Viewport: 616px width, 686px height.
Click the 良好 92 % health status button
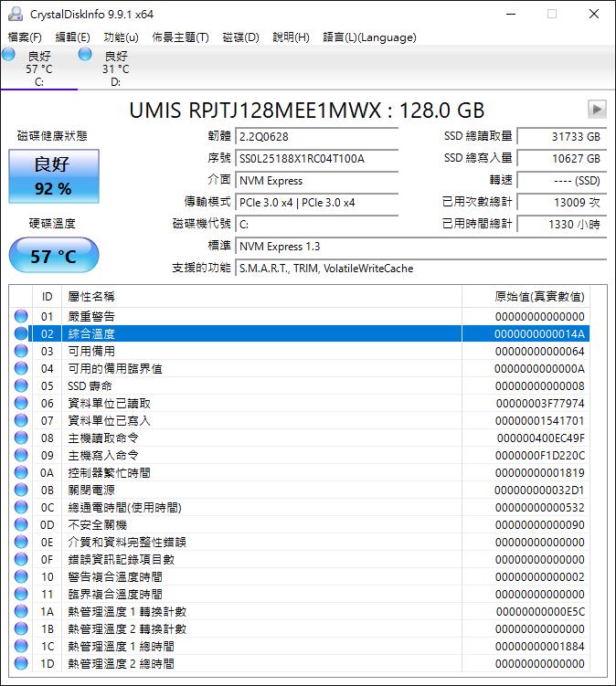(54, 176)
